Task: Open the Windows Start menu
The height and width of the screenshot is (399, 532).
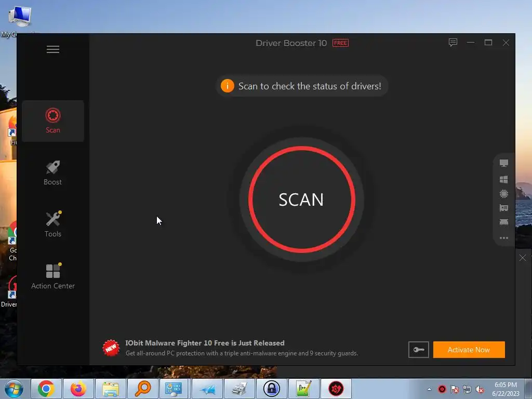Action: pyautogui.click(x=14, y=389)
